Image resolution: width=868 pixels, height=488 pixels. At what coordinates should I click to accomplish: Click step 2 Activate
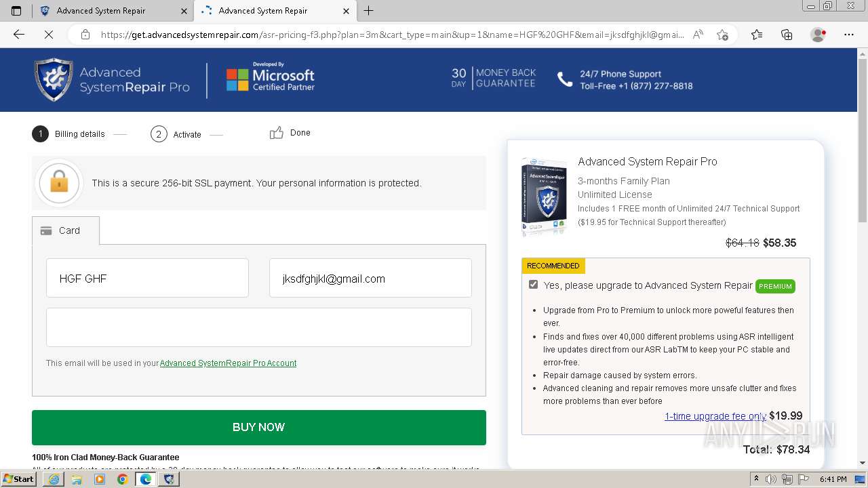point(176,134)
